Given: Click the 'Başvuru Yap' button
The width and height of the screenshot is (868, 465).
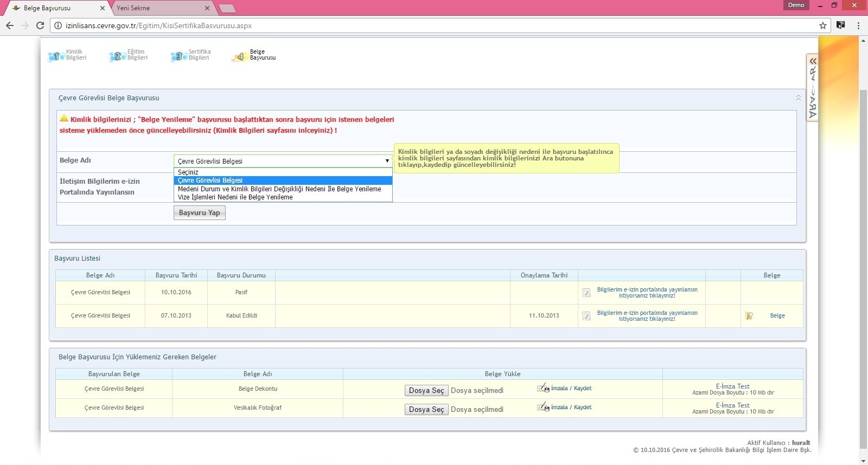Looking at the screenshot, I should [200, 213].
